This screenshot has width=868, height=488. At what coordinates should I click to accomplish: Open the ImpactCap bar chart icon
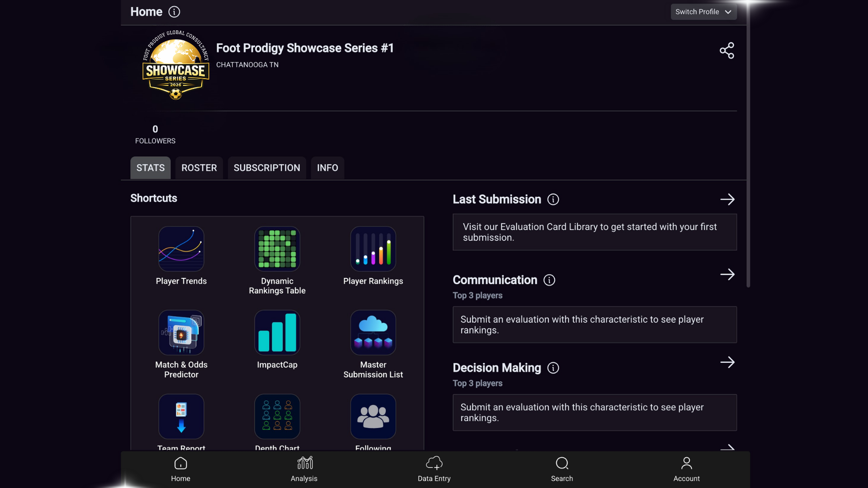pos(277,333)
